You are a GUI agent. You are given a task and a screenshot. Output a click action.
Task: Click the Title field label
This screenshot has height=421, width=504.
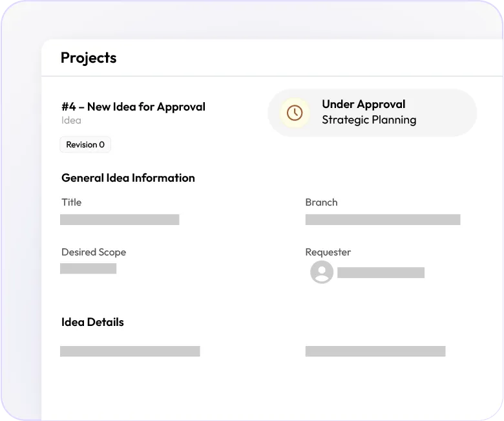pos(71,202)
